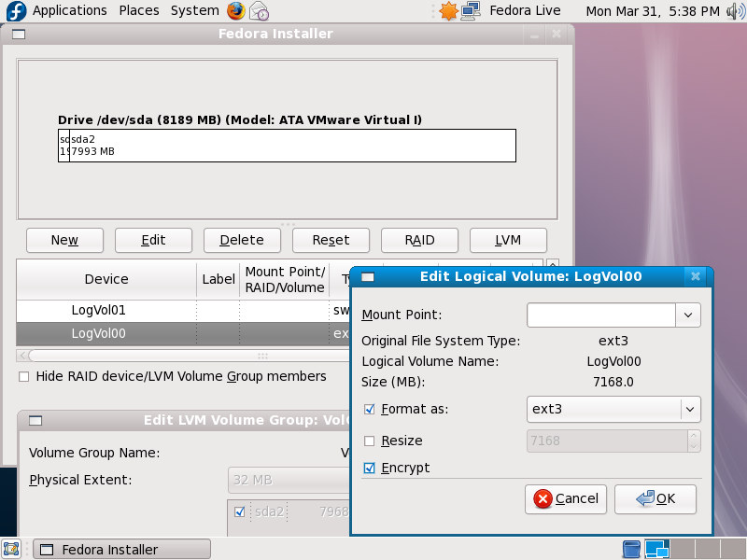Close the Edit Logical Volume dialog
The width and height of the screenshot is (747, 560).
696,276
